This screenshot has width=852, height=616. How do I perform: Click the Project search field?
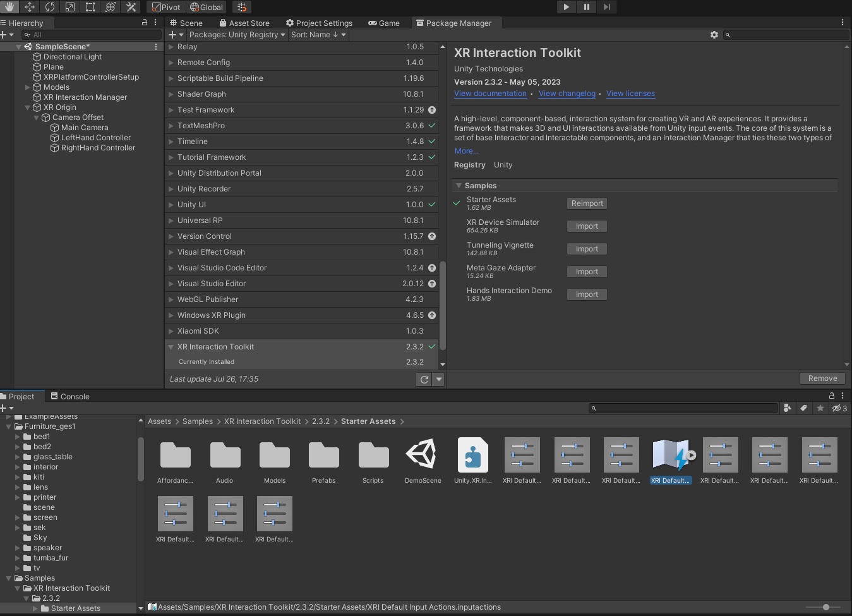pos(683,408)
